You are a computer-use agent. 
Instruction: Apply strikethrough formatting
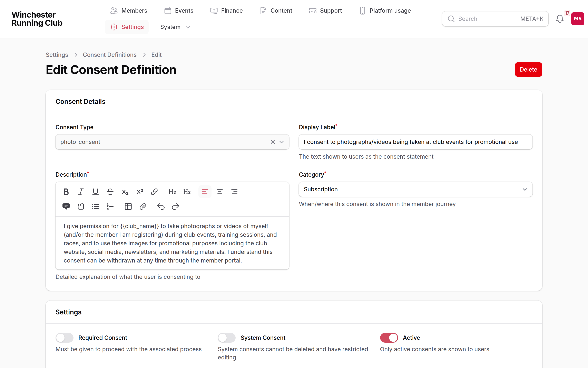tap(110, 192)
